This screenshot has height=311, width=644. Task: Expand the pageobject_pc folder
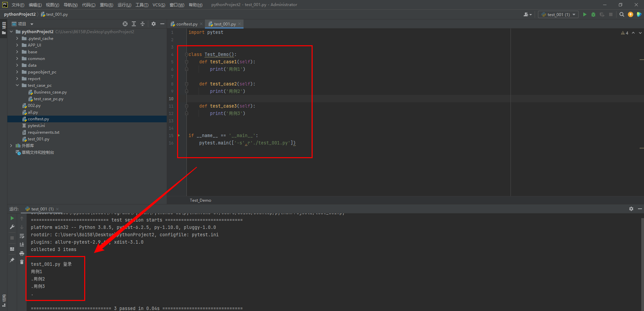pos(17,72)
